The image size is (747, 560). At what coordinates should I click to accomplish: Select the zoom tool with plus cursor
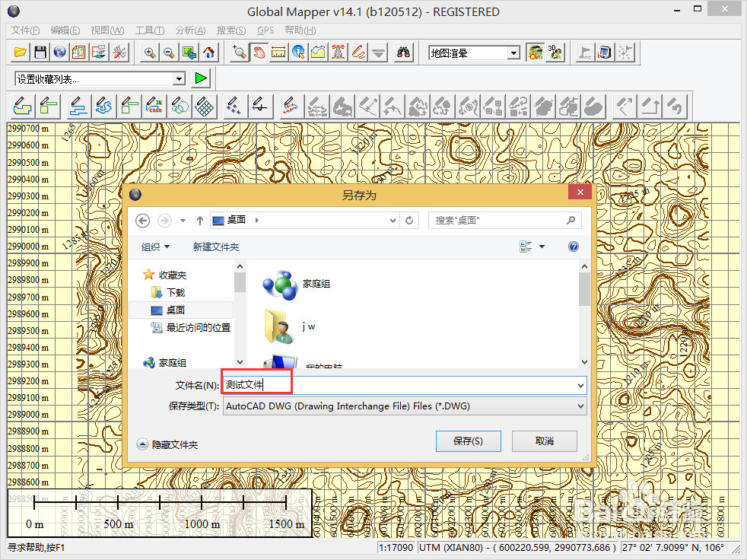pos(239,52)
